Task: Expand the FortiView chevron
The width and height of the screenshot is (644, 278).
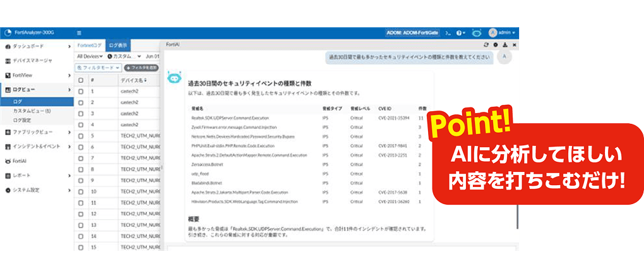Action: [x=69, y=75]
